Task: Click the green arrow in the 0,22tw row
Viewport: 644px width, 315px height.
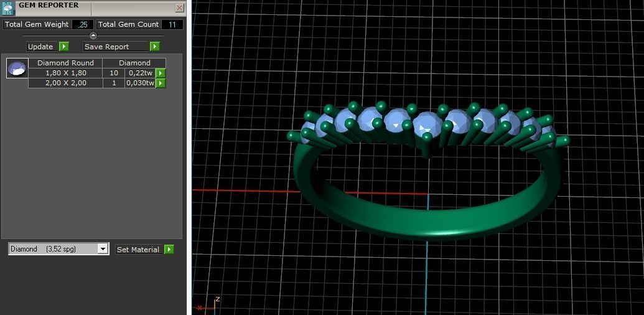Action: [x=161, y=73]
